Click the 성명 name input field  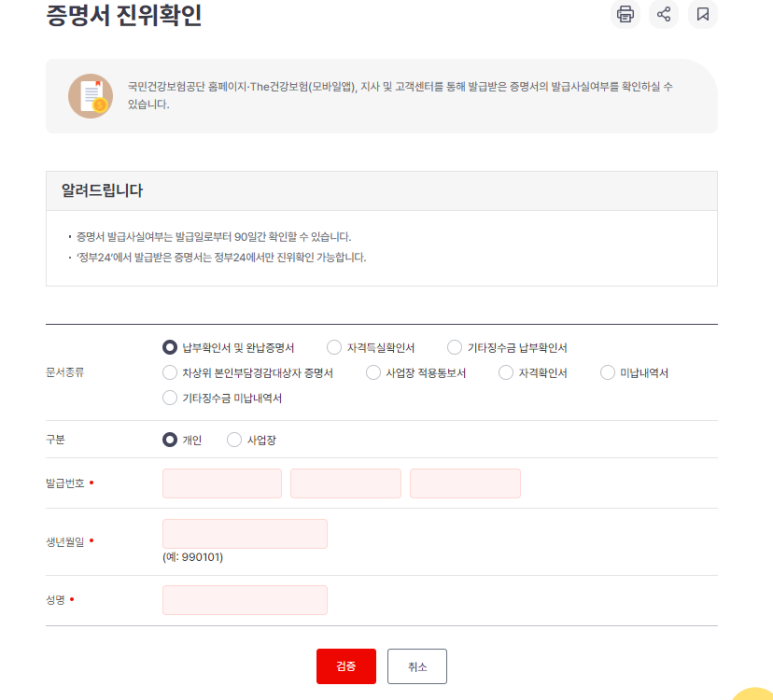245,600
